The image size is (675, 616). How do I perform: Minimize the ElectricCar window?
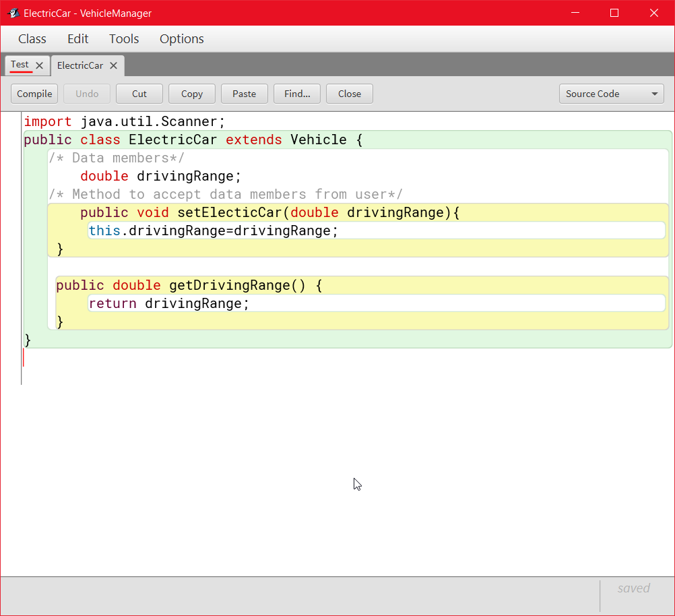tap(575, 13)
